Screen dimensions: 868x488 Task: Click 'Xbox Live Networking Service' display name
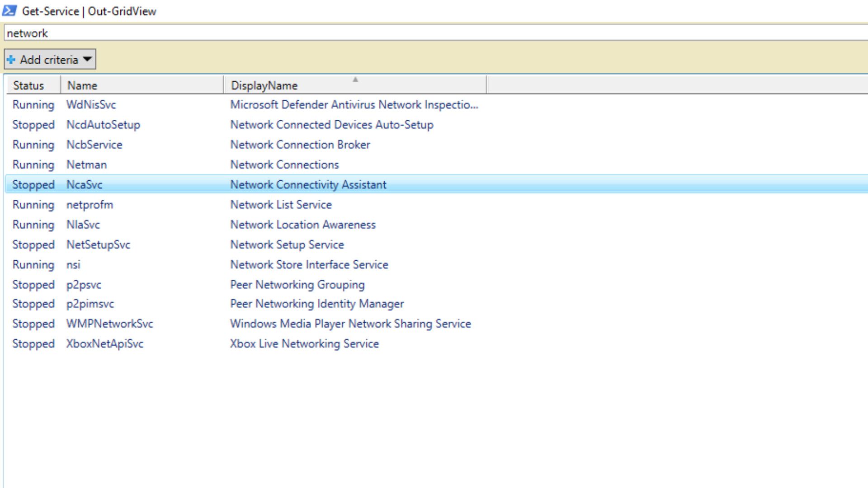[x=304, y=343]
